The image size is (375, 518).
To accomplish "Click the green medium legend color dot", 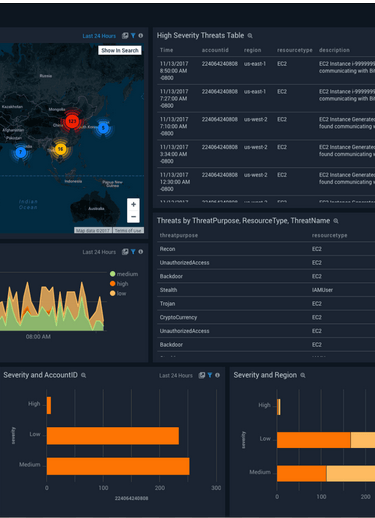I will click(x=113, y=274).
